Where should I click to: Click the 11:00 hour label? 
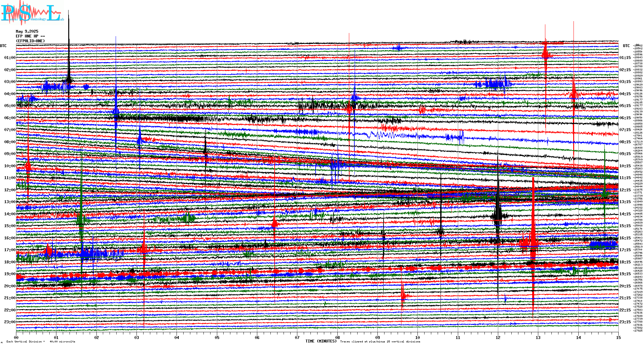point(10,178)
